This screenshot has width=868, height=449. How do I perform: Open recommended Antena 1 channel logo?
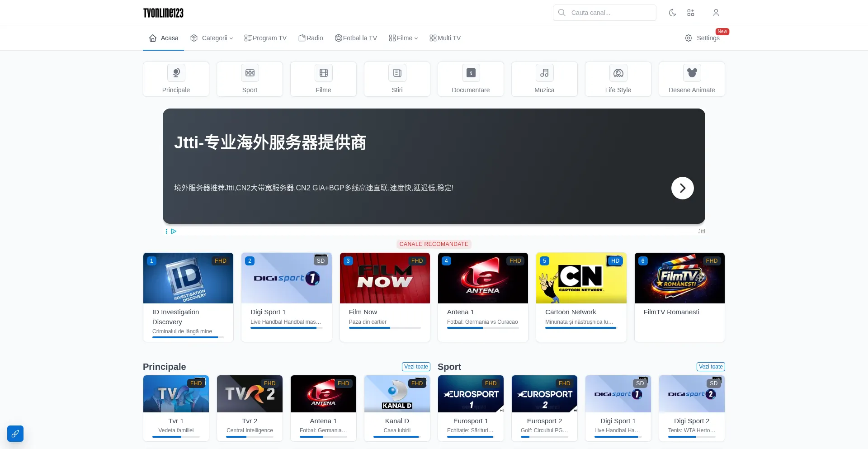click(x=483, y=278)
